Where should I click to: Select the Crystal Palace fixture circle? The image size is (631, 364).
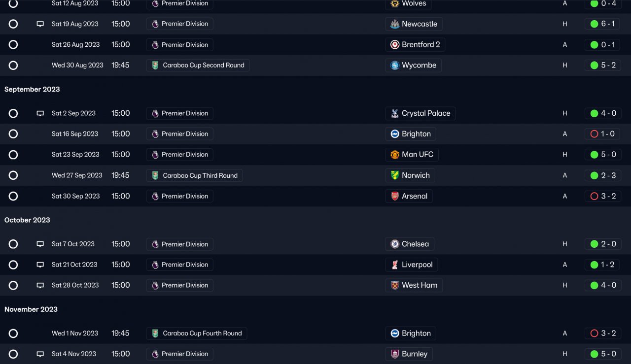[13, 113]
